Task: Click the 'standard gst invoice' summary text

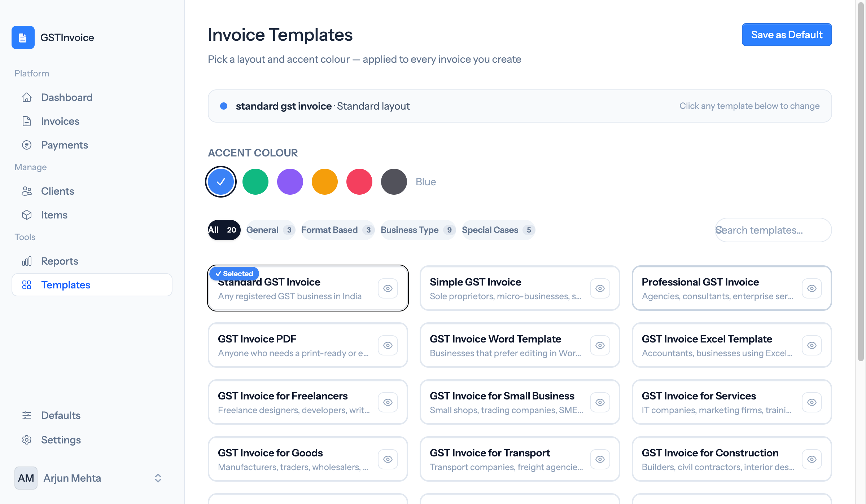Action: (284, 106)
